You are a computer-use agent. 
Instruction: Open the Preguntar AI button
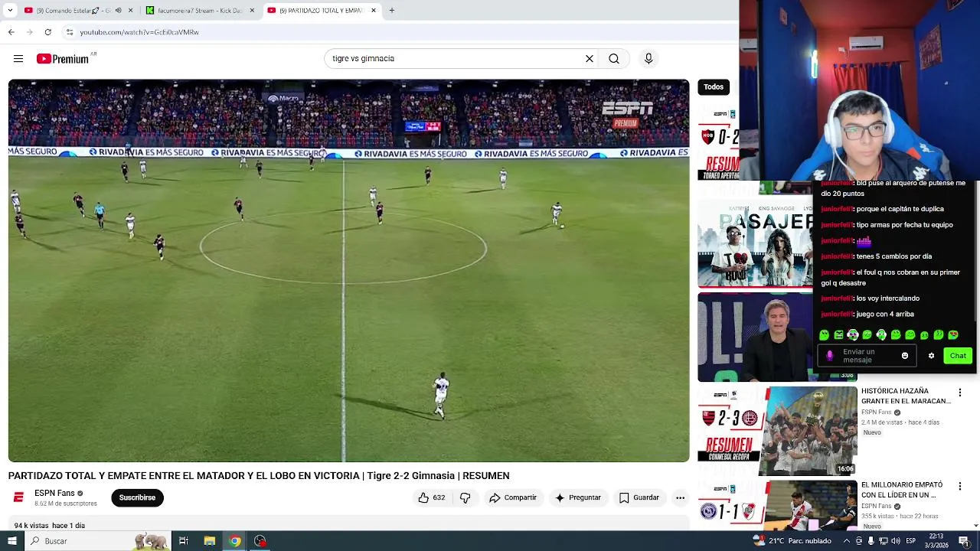click(x=578, y=497)
